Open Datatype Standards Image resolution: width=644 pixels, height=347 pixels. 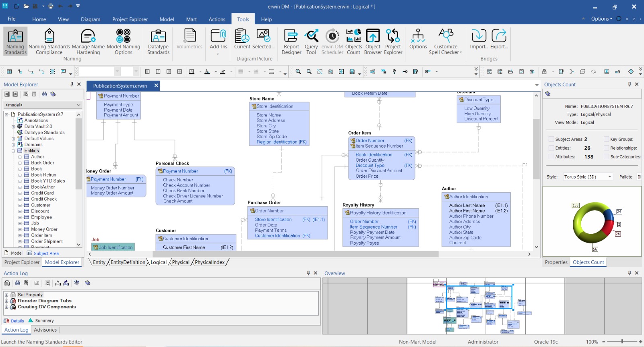point(158,42)
